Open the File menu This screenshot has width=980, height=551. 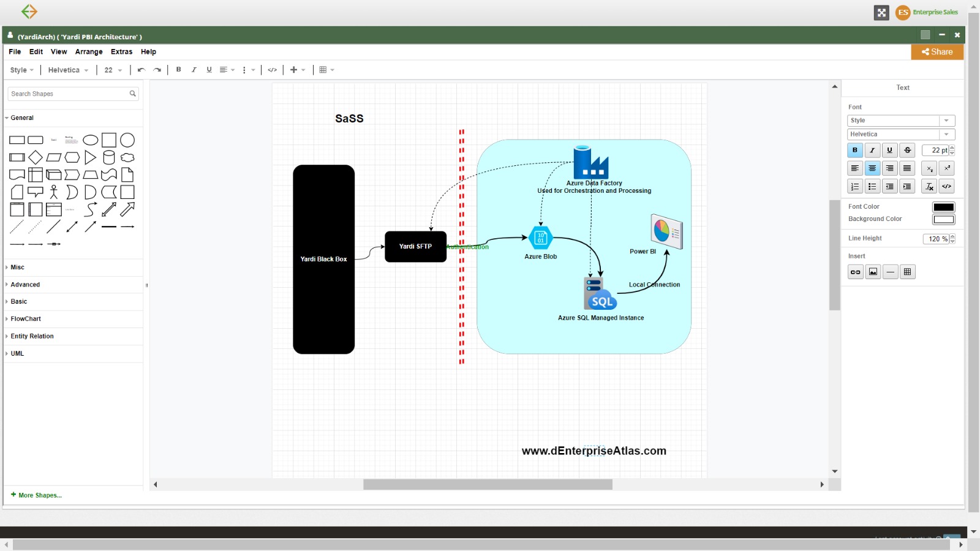point(15,52)
